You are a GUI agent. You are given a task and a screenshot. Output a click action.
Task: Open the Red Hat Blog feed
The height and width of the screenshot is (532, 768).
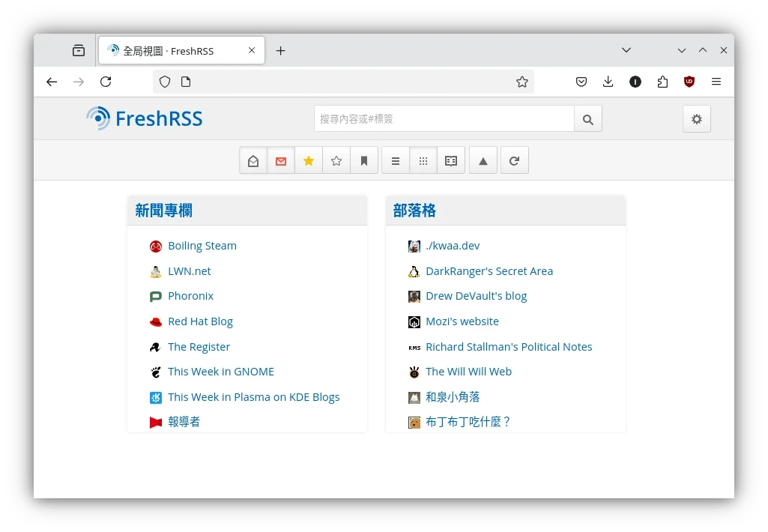click(200, 321)
